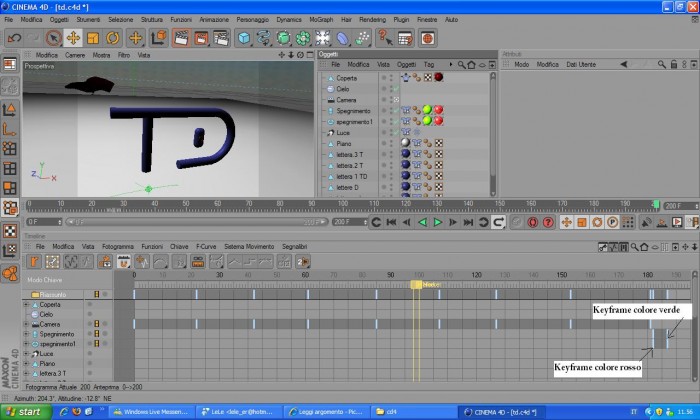Expand Luce in the Timeline tree
Image resolution: width=700 pixels, height=420 pixels.
(x=26, y=353)
